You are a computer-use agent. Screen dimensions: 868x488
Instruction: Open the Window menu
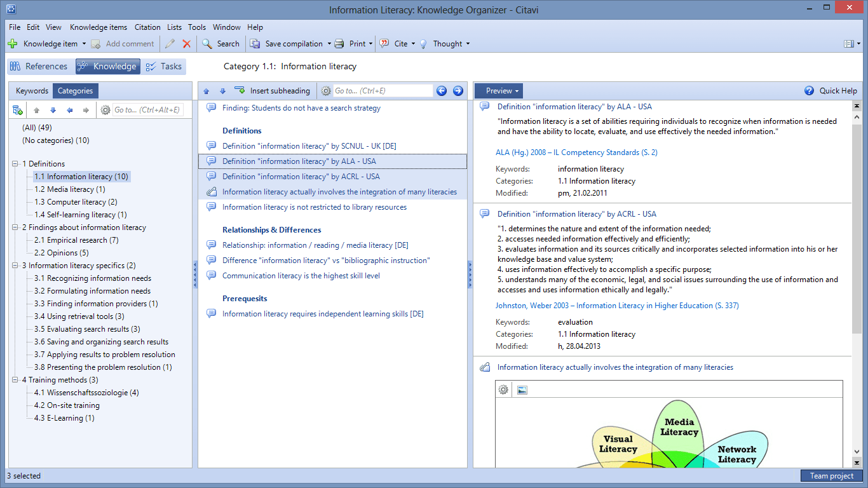click(227, 27)
